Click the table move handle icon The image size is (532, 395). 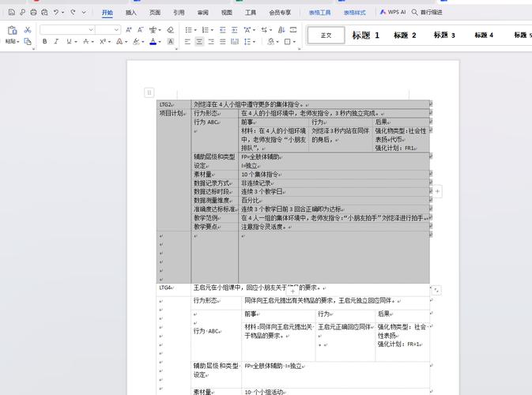click(x=149, y=92)
